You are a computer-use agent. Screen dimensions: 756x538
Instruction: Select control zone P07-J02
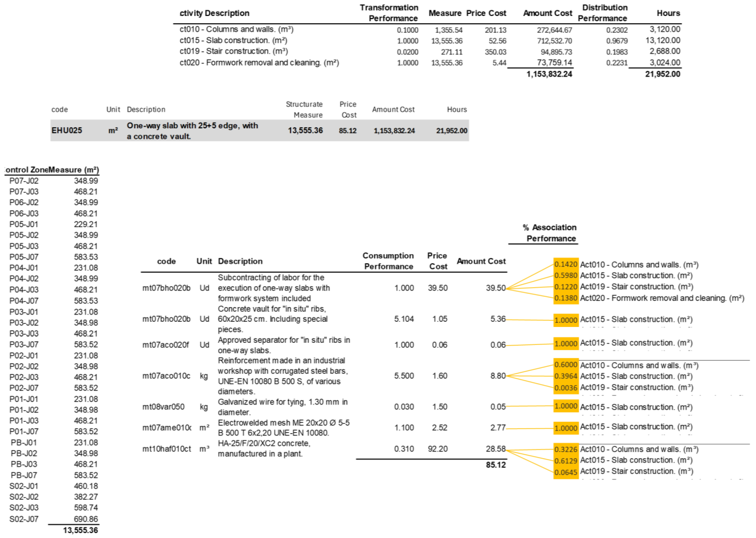point(24,181)
